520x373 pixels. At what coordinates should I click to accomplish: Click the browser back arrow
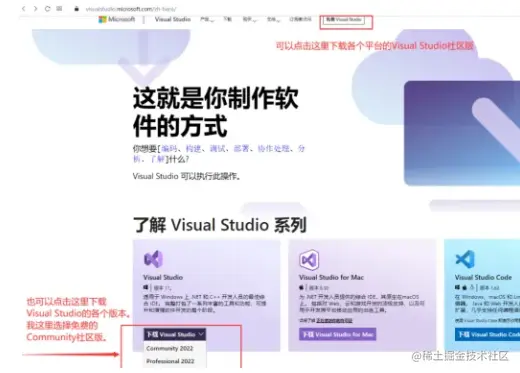(23, 9)
